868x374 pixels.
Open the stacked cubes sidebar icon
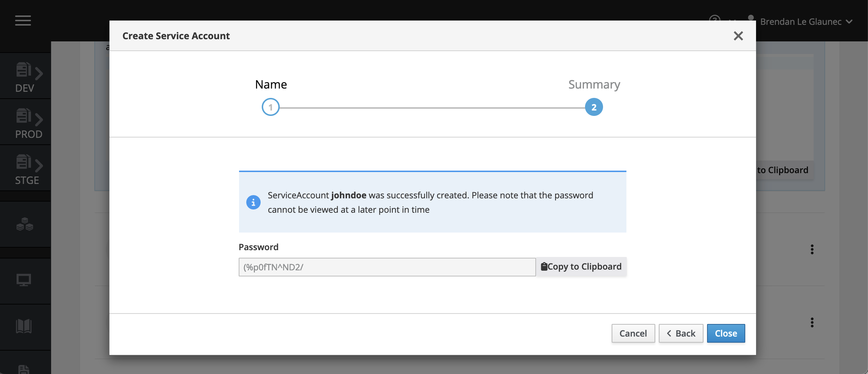pyautogui.click(x=25, y=224)
